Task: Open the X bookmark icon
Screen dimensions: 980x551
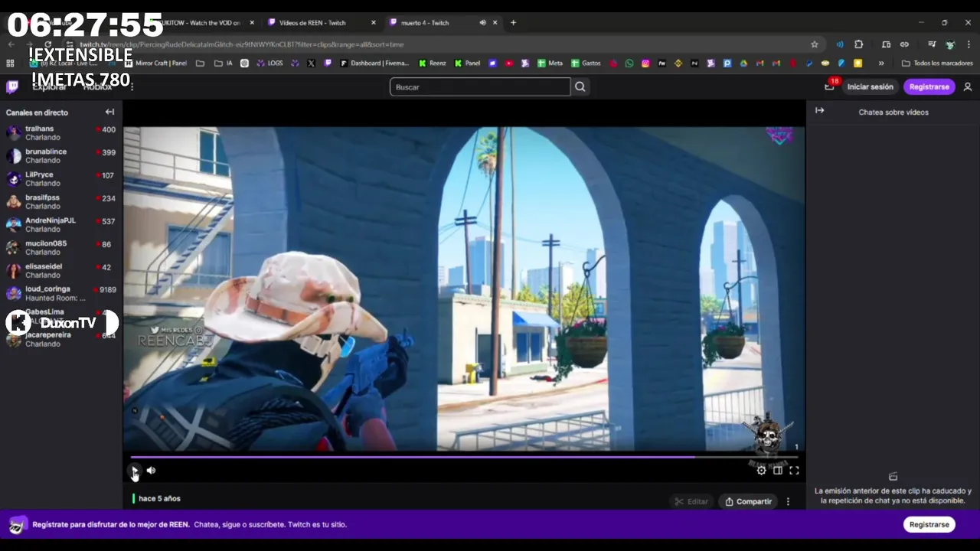Action: (x=311, y=64)
